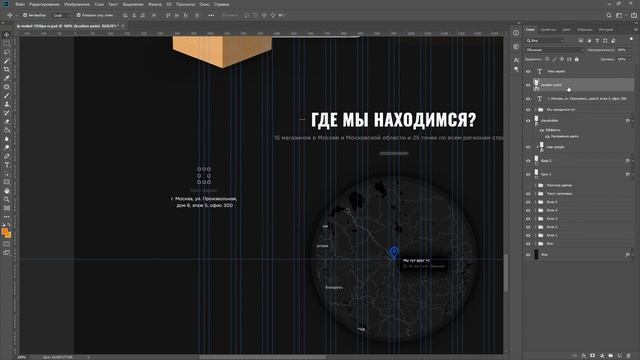Filter layers by type (T) icon
The image size is (640, 360).
(x=597, y=40)
